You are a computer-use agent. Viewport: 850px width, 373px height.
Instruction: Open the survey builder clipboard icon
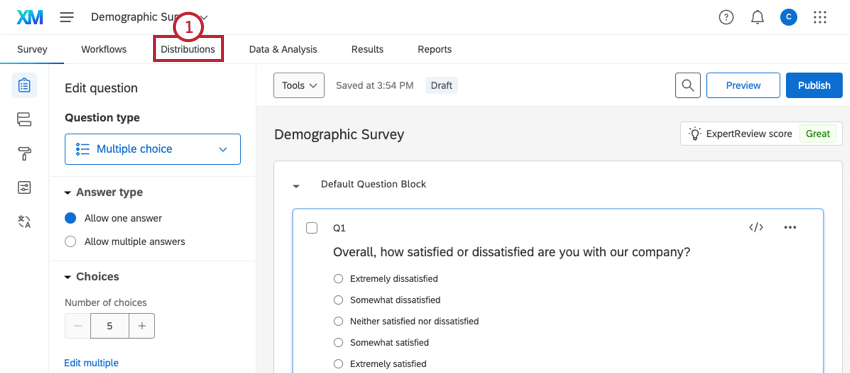tap(24, 85)
